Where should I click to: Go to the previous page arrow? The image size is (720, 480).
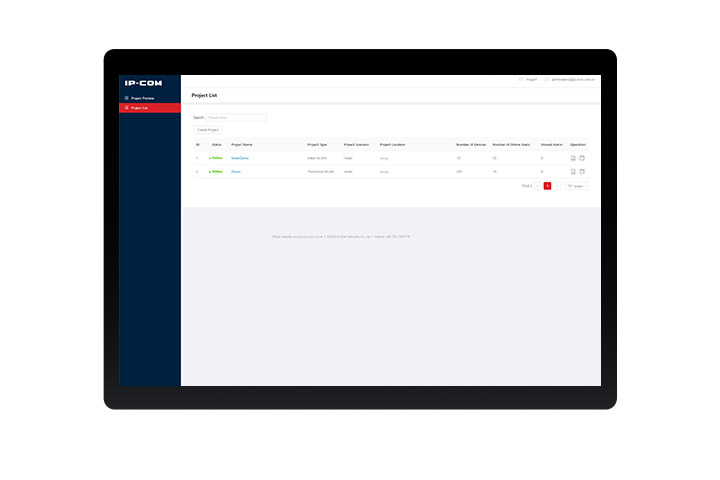538,186
